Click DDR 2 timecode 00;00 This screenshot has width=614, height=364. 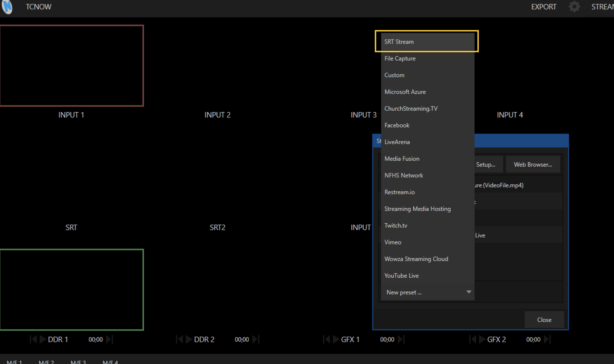[x=242, y=339]
